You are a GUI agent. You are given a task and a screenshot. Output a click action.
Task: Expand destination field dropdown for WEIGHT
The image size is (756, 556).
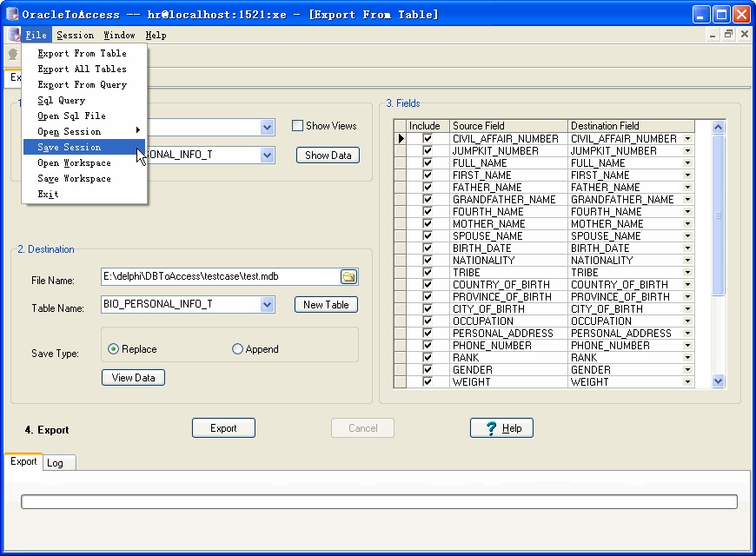click(x=688, y=382)
